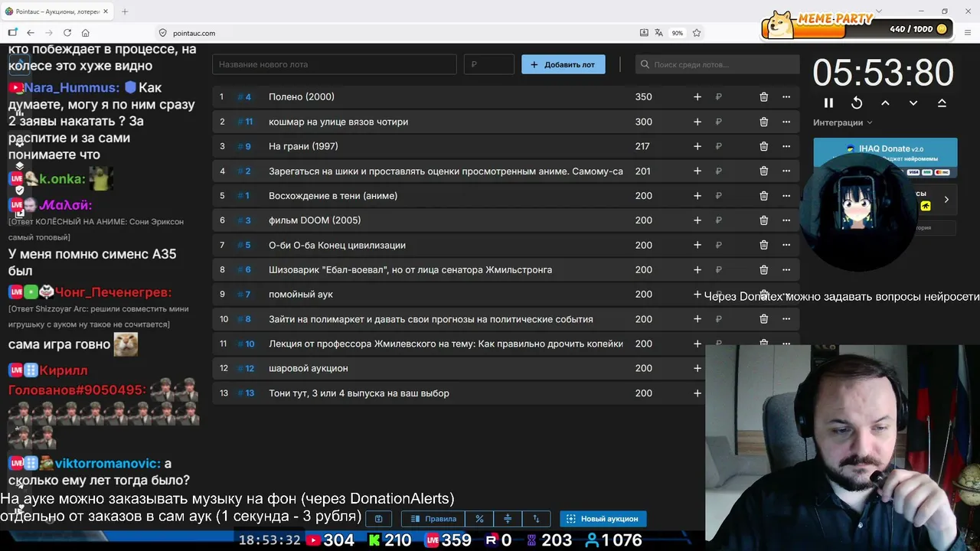980x551 pixels.
Task: Focus the Название нового лота field
Action: tap(335, 64)
